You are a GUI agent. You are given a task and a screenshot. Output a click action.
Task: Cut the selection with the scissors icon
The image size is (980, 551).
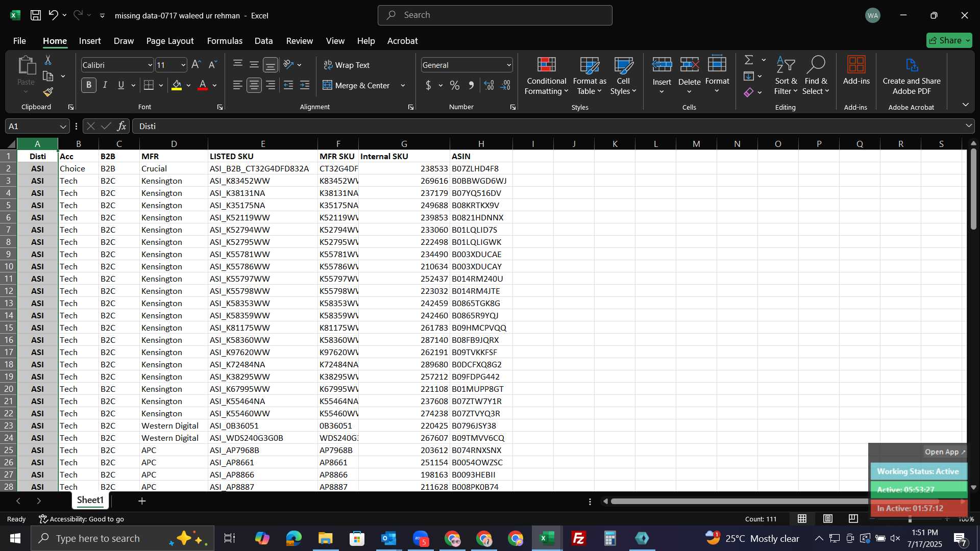tap(48, 60)
